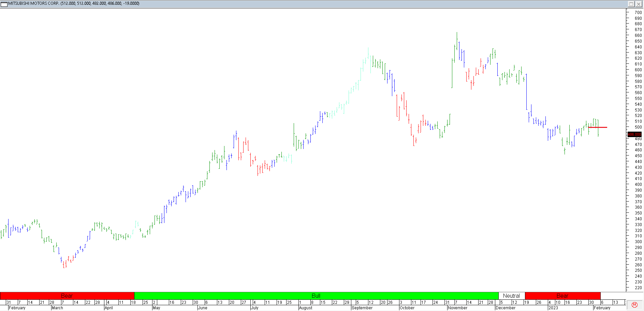Image resolution: width=644 pixels, height=311 pixels.
Task: Click the November month label
Action: [457, 308]
